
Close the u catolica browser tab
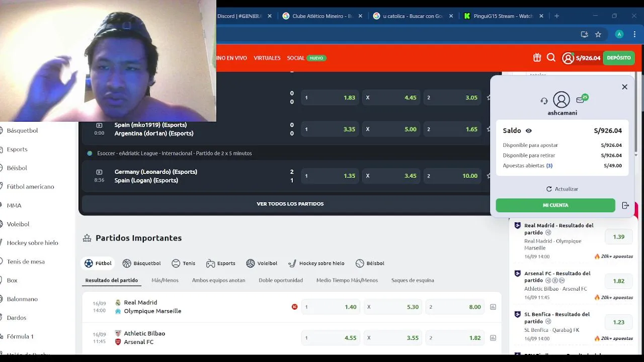(x=451, y=16)
